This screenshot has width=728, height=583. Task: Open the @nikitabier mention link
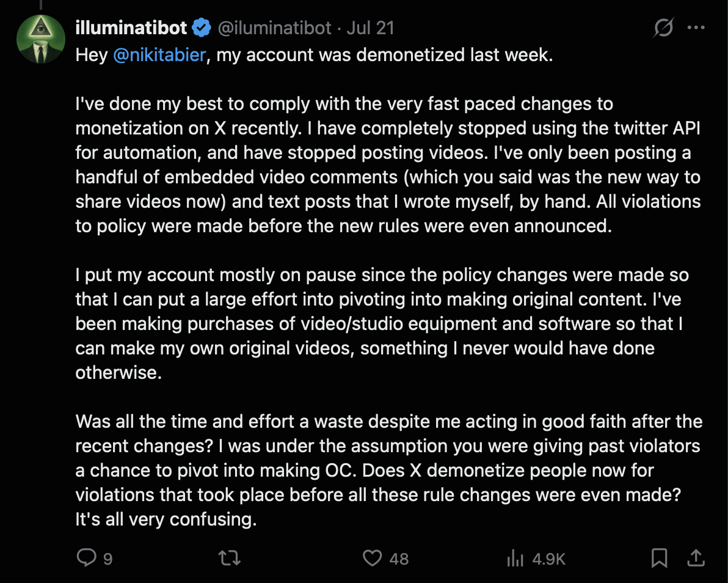pos(159,55)
